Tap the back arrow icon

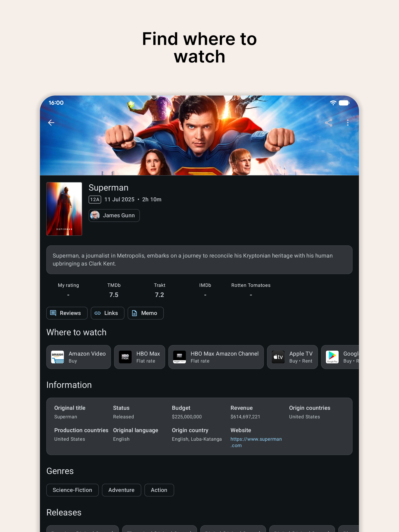click(51, 123)
